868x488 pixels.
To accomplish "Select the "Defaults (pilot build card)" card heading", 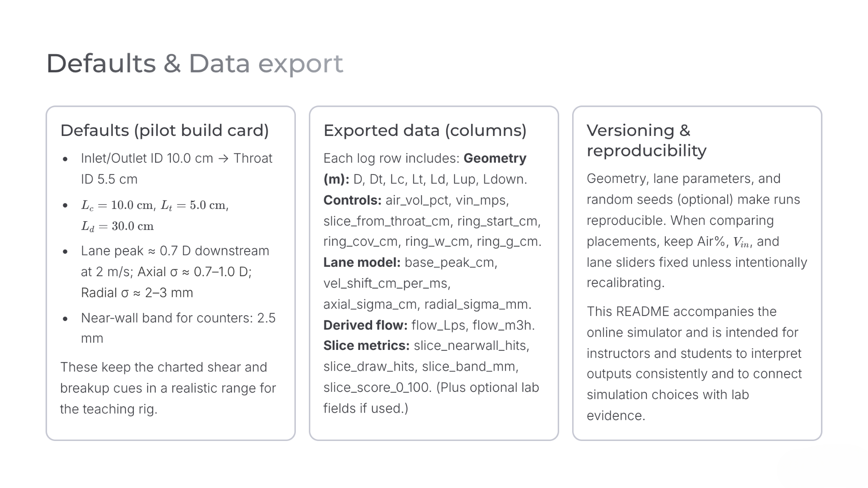I will [164, 130].
